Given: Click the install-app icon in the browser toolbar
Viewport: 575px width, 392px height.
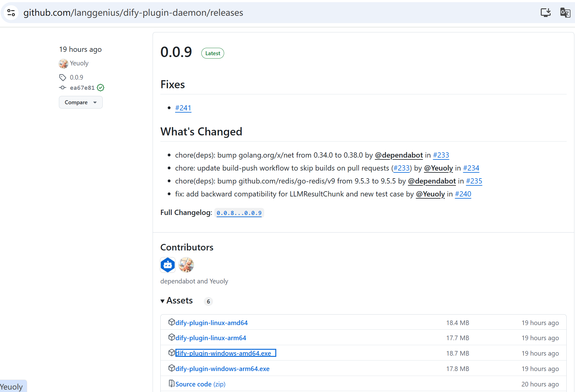Looking at the screenshot, I should click(x=545, y=12).
